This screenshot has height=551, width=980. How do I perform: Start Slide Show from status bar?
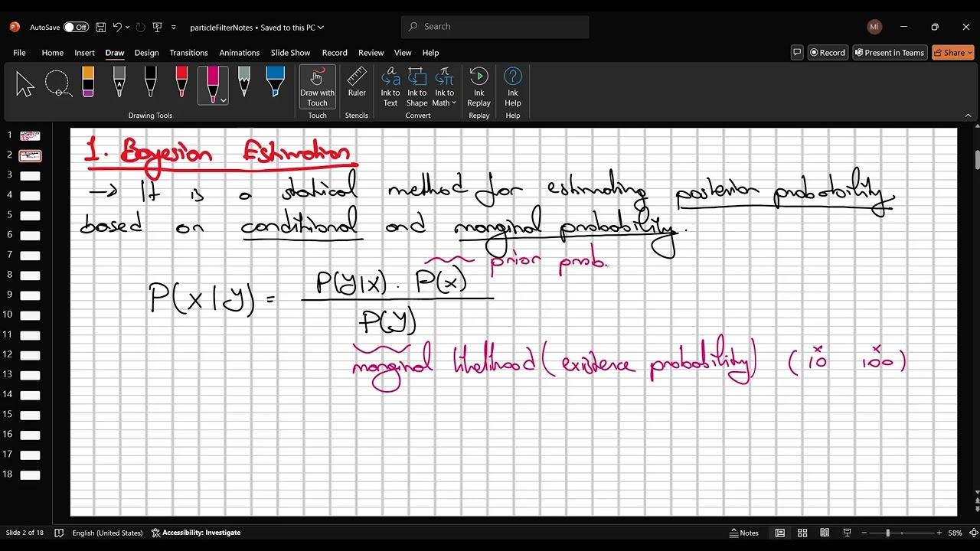[847, 533]
